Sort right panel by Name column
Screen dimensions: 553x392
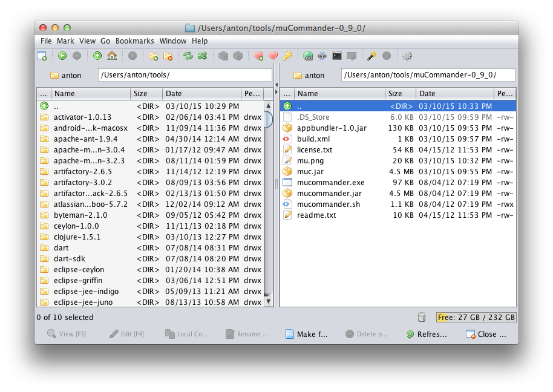339,93
